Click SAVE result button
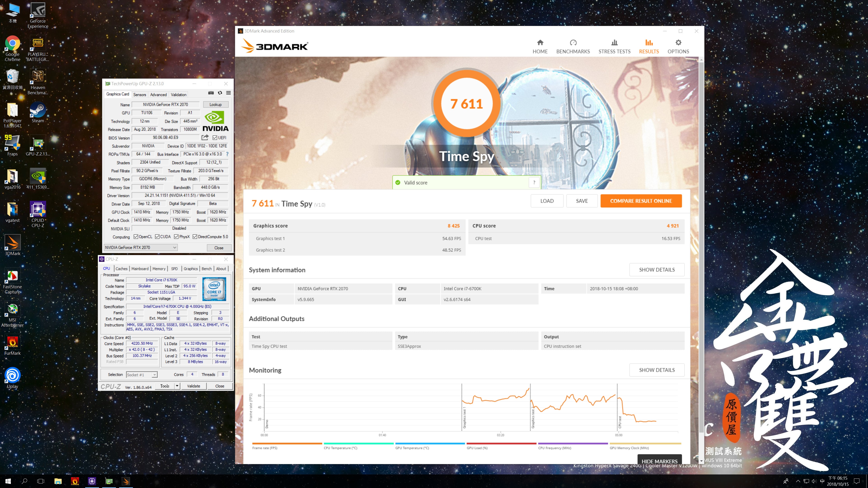This screenshot has width=868, height=488. pos(582,201)
